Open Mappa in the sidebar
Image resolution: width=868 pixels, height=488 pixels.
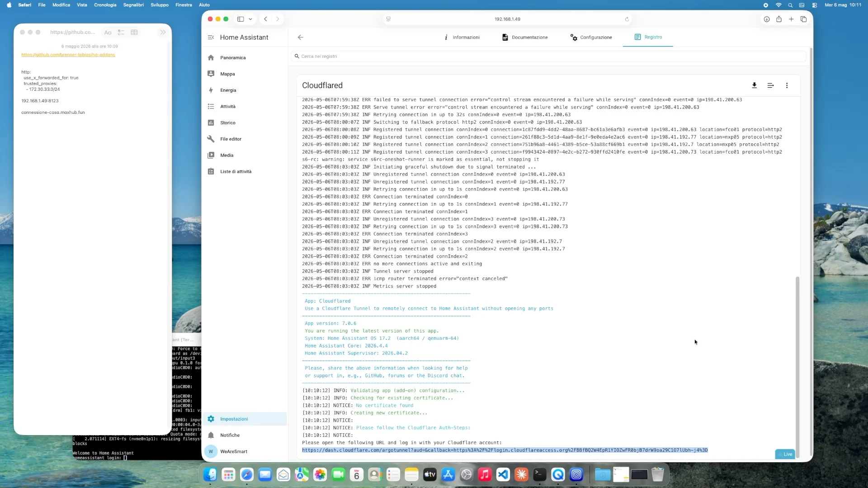coord(245,74)
